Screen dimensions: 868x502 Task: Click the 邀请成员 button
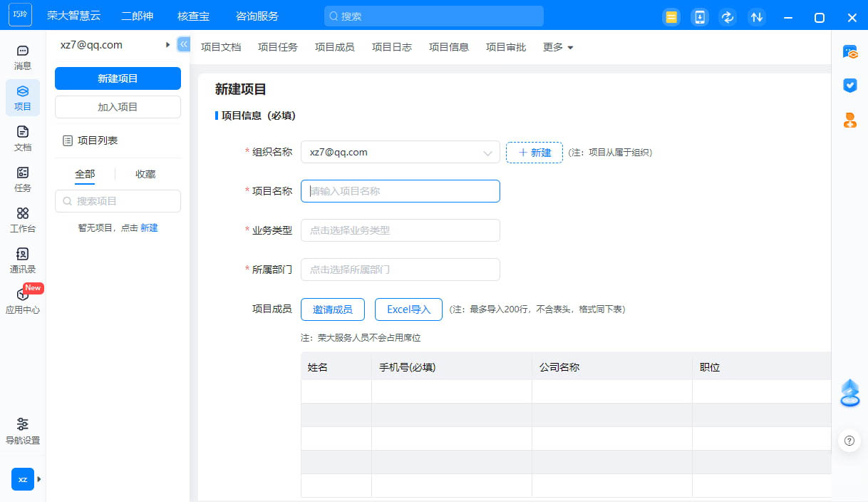(333, 309)
